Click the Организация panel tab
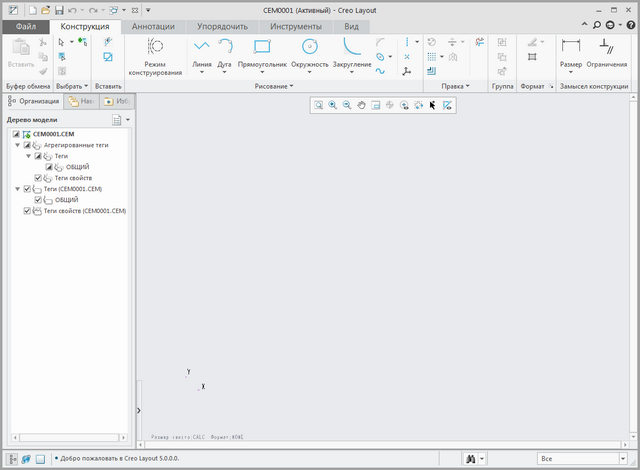Screen dimensions: 640x470 pos(34,101)
